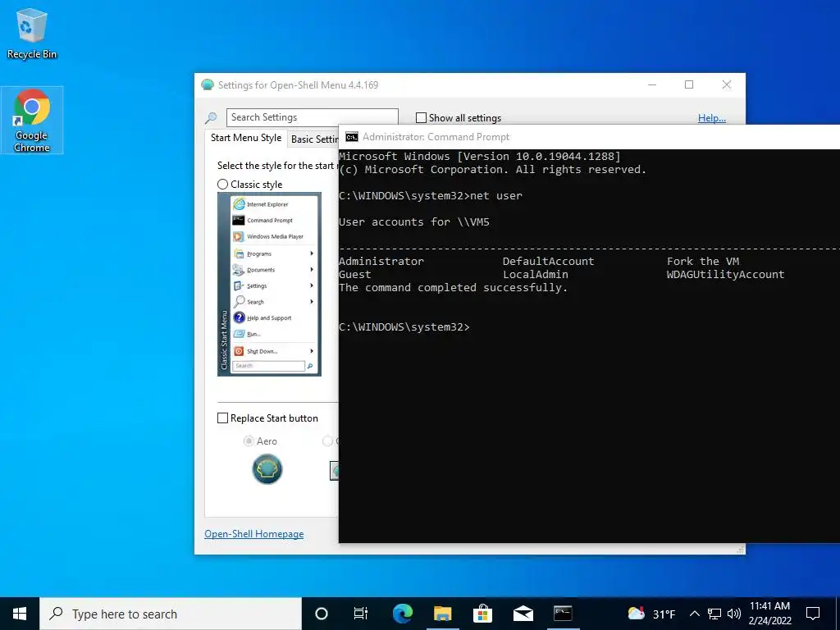Click the Command Prompt title bar icon

click(x=351, y=137)
